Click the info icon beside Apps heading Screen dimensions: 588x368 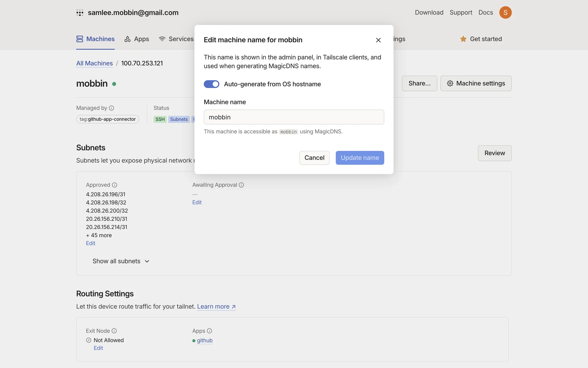point(209,331)
